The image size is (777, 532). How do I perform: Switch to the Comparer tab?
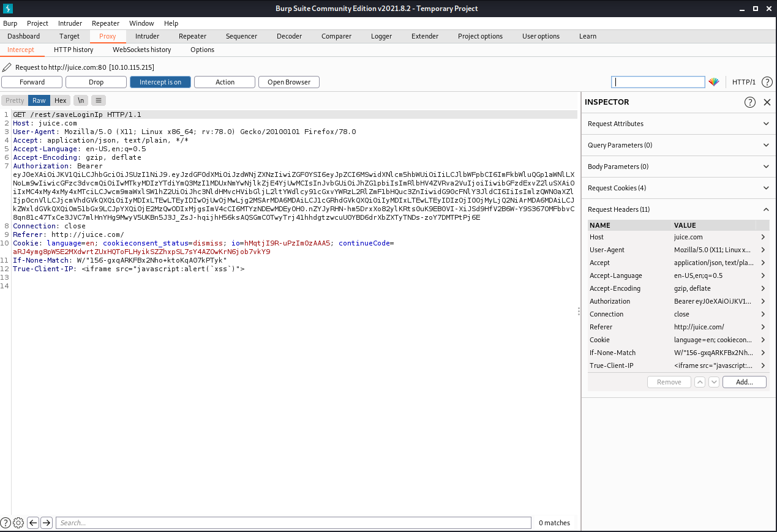[x=336, y=36]
